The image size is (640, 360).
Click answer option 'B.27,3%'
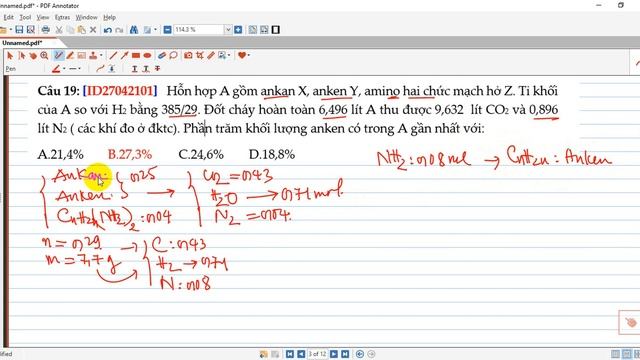130,154
